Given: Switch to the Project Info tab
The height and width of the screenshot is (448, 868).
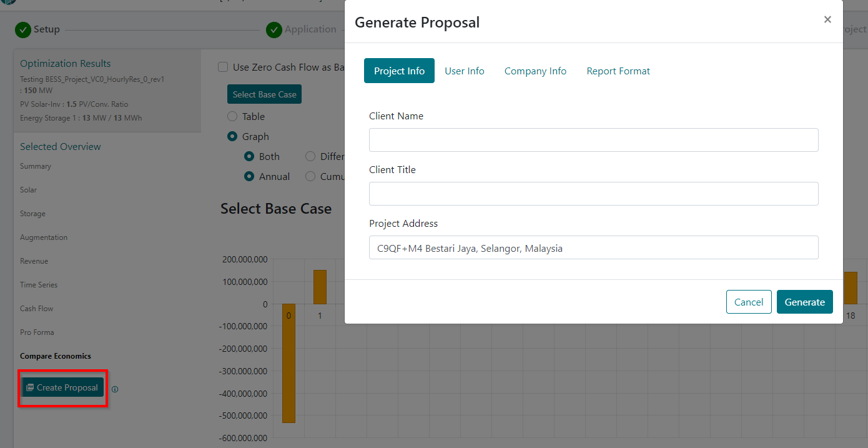Looking at the screenshot, I should point(399,71).
